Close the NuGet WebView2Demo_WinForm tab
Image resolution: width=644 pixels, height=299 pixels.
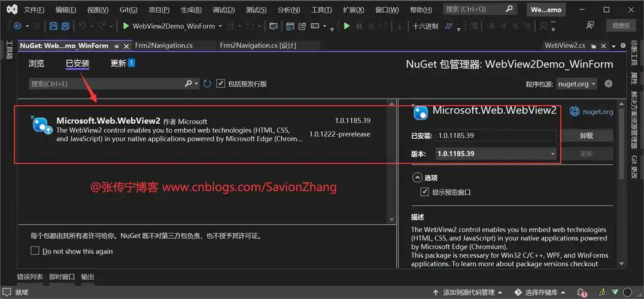coord(126,46)
